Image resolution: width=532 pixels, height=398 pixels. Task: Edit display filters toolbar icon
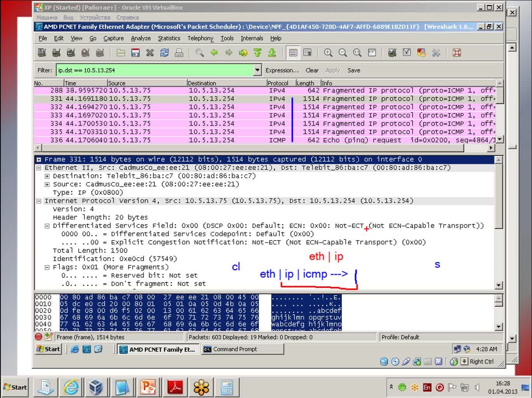407,52
